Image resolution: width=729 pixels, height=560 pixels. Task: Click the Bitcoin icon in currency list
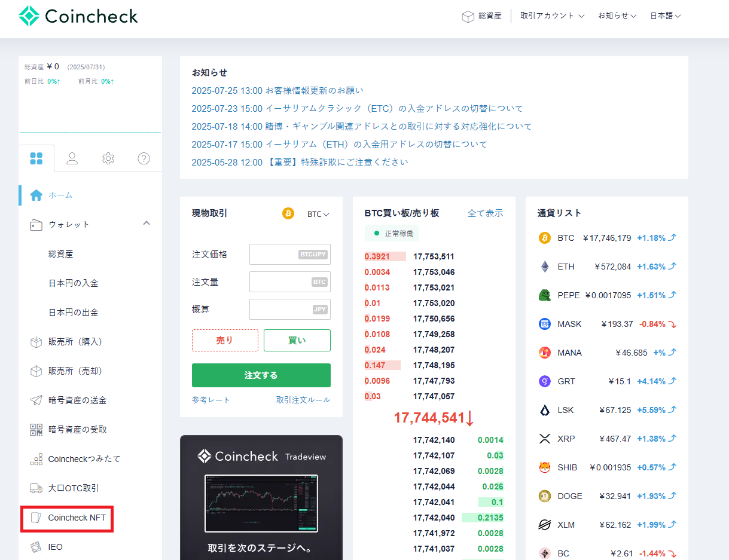click(544, 238)
